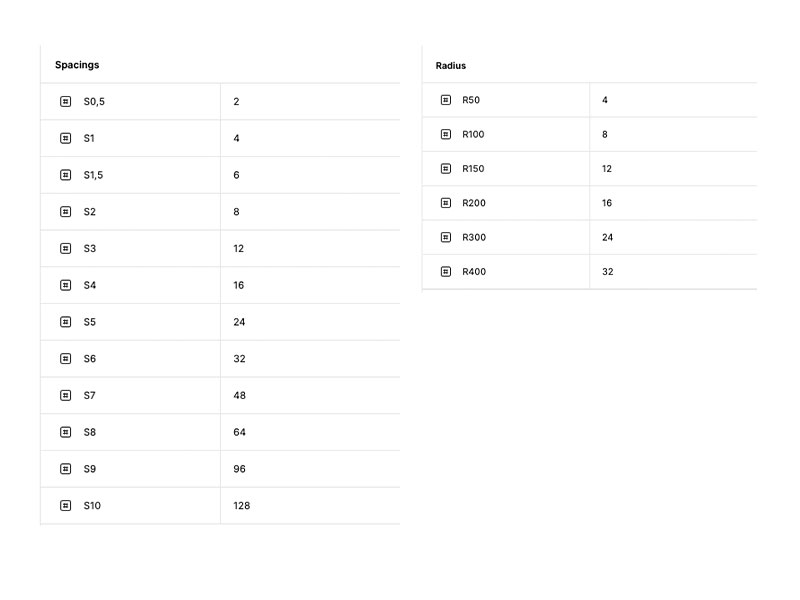Click the S7 value 48

[239, 395]
